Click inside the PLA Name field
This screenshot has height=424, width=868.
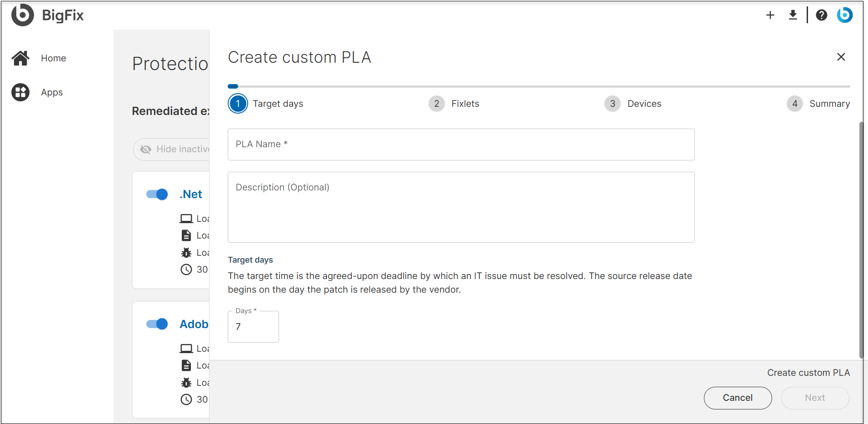pyautogui.click(x=460, y=145)
